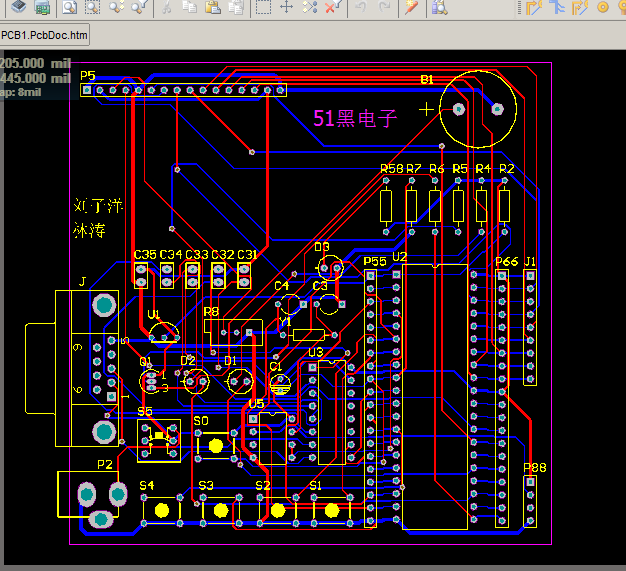Select the U1 component designator

[x=154, y=315]
